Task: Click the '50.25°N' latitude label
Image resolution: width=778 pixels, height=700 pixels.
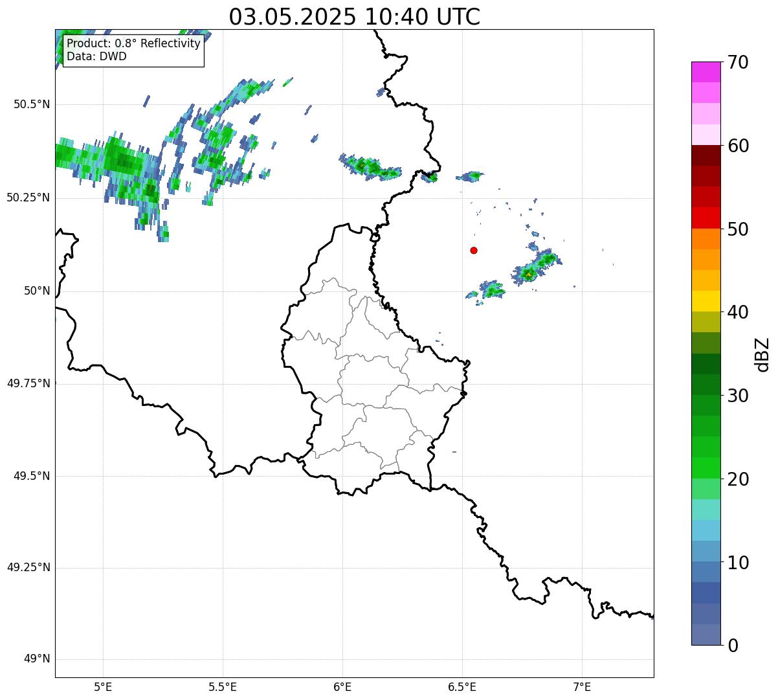Action: point(28,198)
